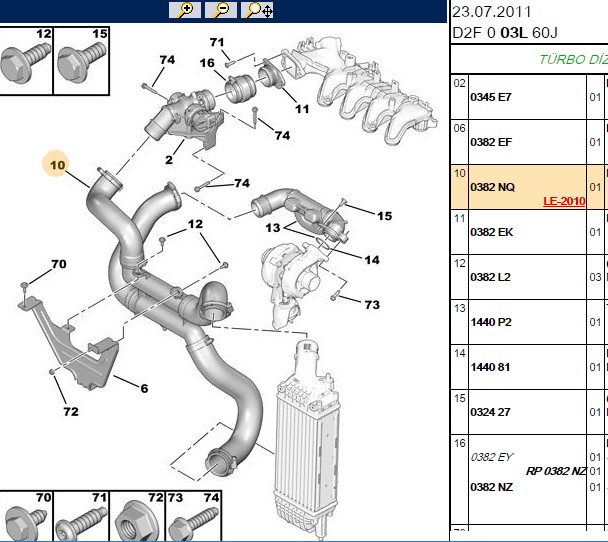Select the zoom-and-pan magnifier tool
608x542 pixels.
click(257, 10)
